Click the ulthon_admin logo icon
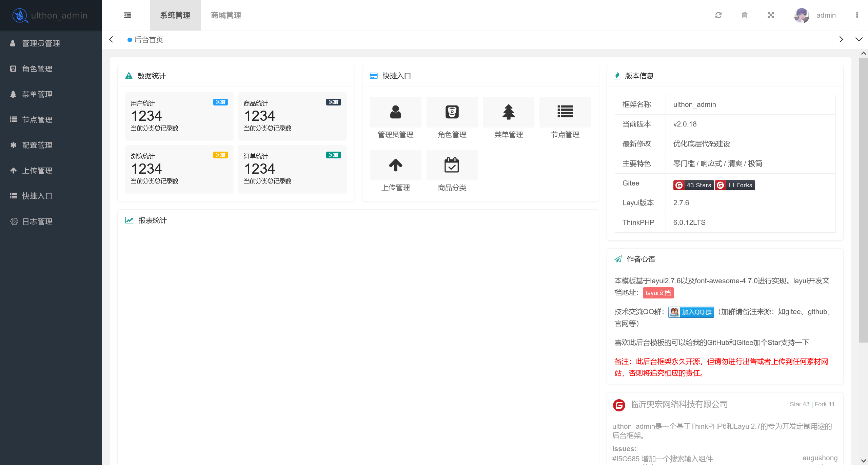 coord(20,15)
